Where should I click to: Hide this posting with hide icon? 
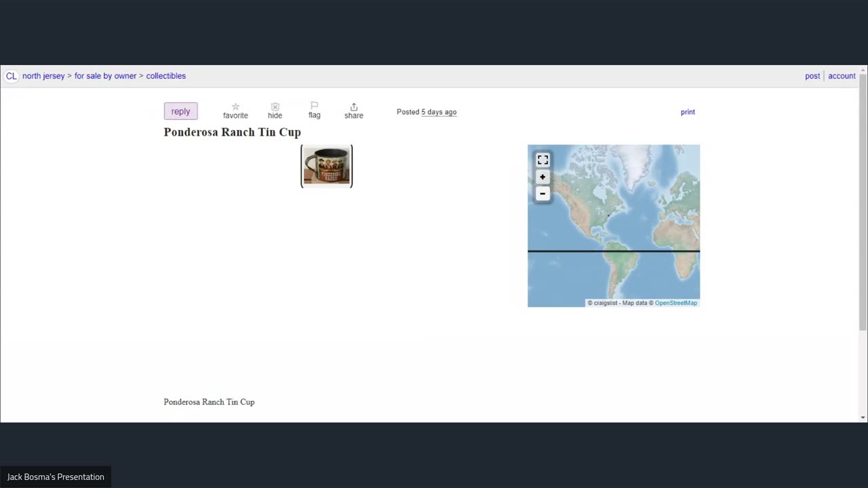point(275,111)
